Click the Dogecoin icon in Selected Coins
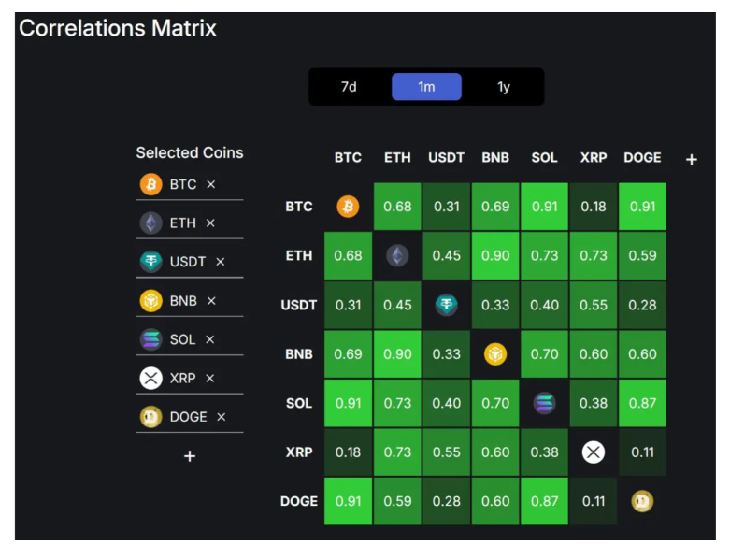The image size is (730, 560). click(x=150, y=417)
